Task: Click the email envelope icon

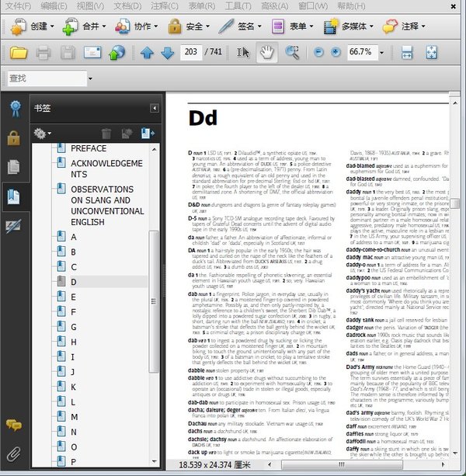Action: point(92,53)
